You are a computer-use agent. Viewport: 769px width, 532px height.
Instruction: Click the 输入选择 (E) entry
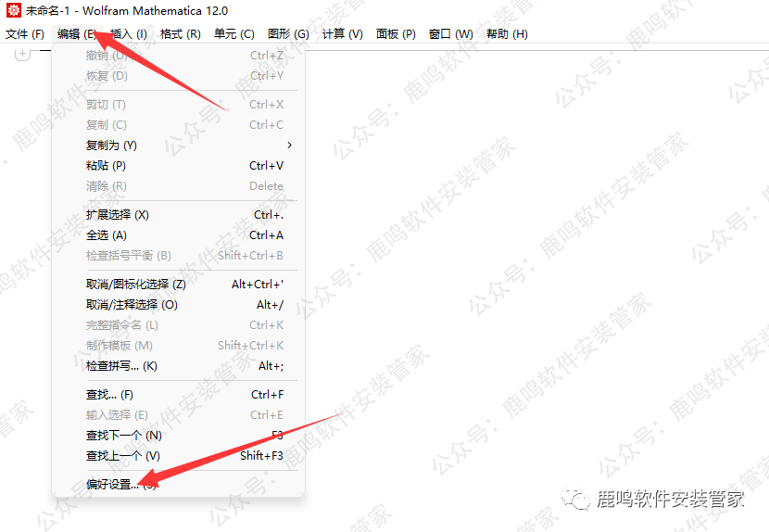click(x=179, y=415)
